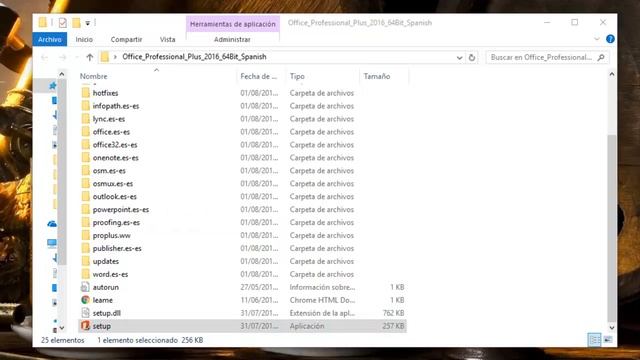Select the autorun file name

tap(106, 287)
